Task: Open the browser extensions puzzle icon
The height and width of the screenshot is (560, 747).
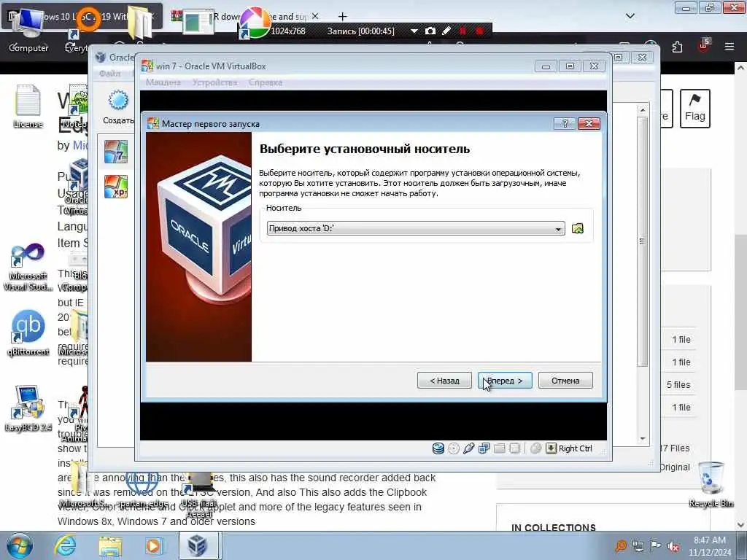Action: click(x=677, y=47)
